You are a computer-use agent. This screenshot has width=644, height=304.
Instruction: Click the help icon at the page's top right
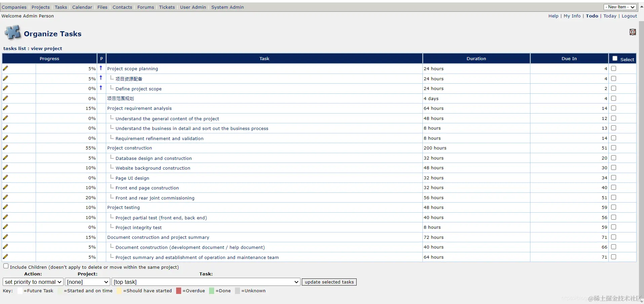click(633, 32)
